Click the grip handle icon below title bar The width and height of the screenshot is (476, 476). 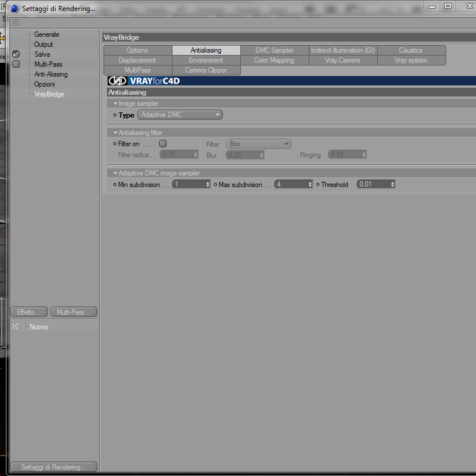click(x=16, y=23)
